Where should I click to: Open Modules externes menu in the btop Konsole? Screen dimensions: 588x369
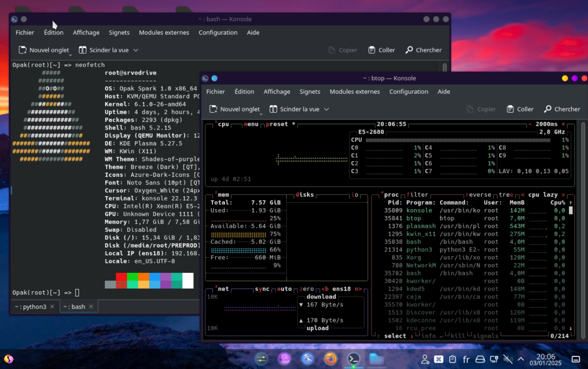[x=355, y=91]
